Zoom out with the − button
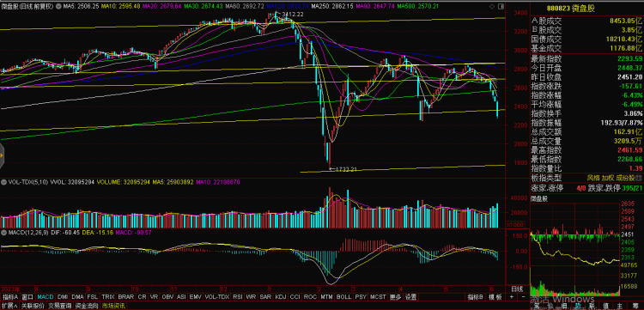This screenshot has height=310, width=644. pyautogui.click(x=523, y=296)
